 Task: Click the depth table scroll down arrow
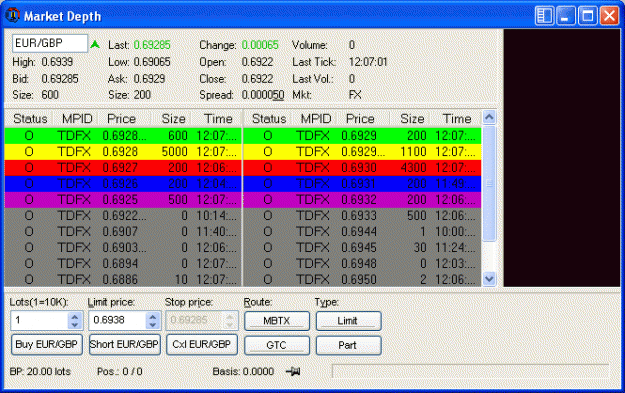coord(489,279)
